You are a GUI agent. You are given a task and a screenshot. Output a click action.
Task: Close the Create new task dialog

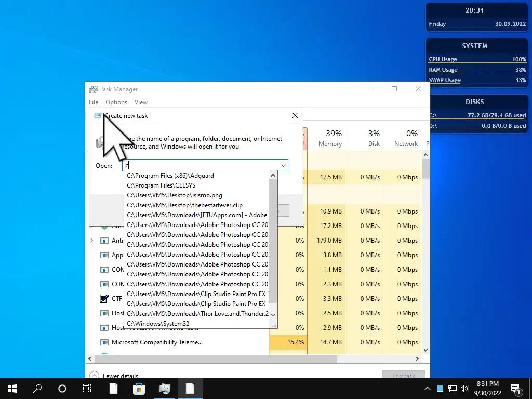coord(295,116)
